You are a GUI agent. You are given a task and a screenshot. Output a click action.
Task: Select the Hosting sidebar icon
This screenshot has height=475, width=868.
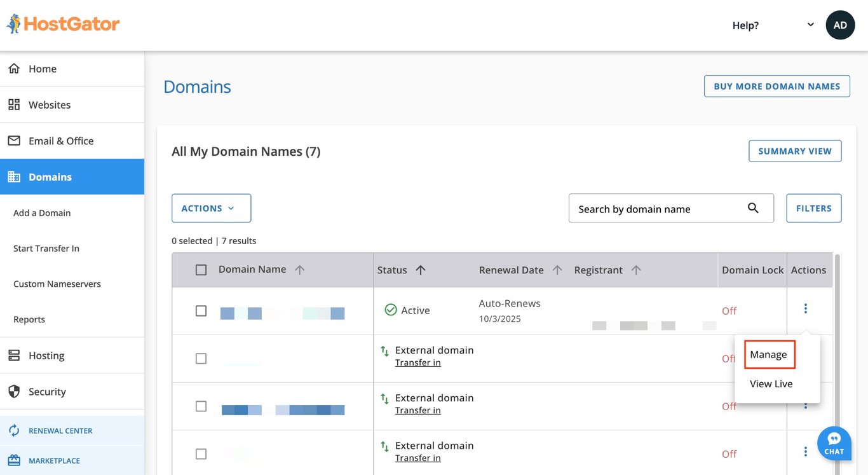[x=14, y=355]
